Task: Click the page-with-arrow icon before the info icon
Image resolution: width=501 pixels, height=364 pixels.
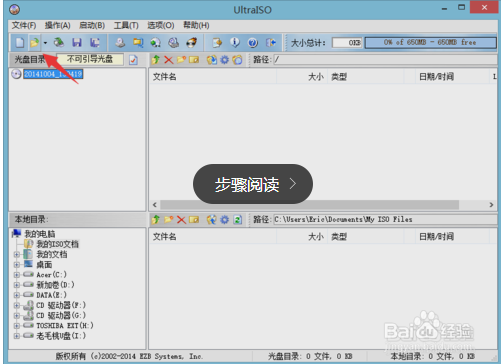Action: pos(217,42)
